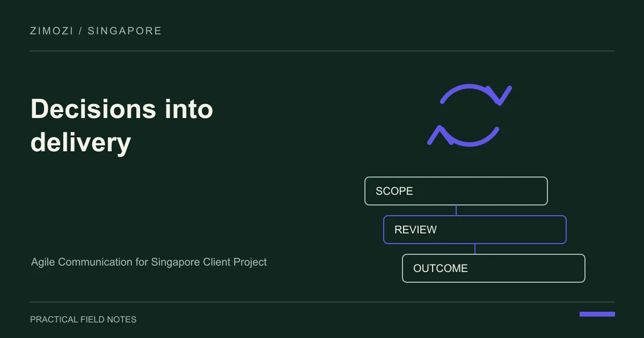Screen dimensions: 644x338
Task: Click the "ZIMOZI / SINGAPORE" header text
Action: coord(96,31)
